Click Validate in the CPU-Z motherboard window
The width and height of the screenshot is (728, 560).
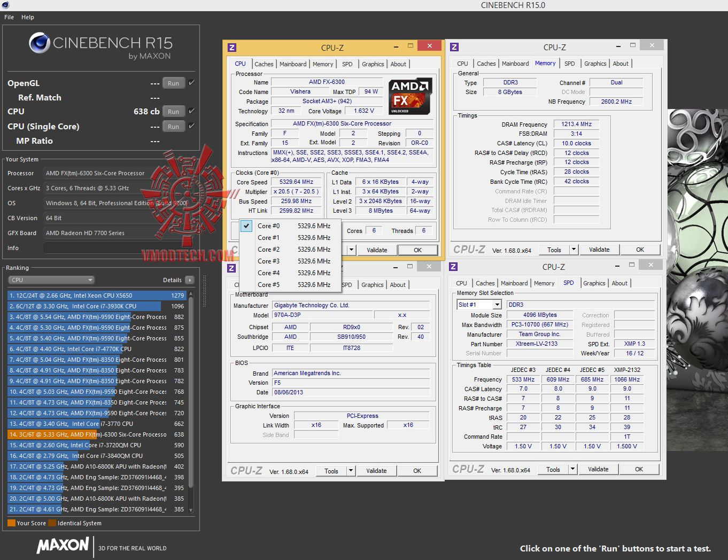(376, 471)
